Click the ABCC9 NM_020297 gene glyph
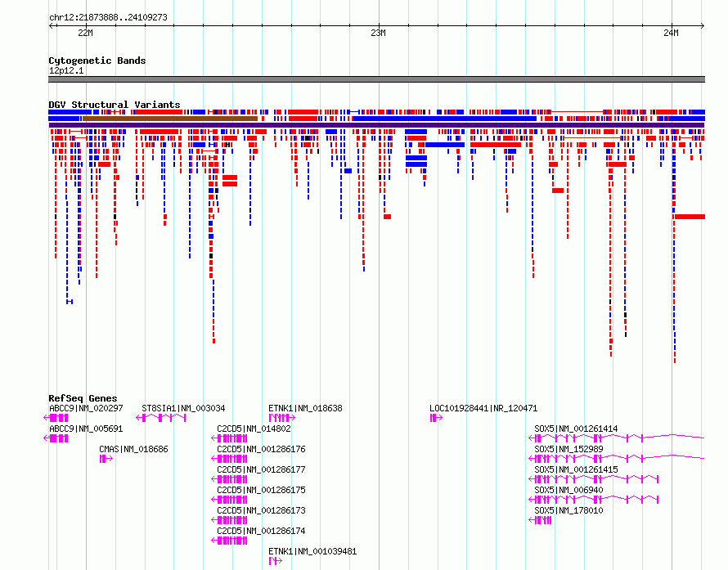The height and width of the screenshot is (570, 728). pyautogui.click(x=56, y=418)
